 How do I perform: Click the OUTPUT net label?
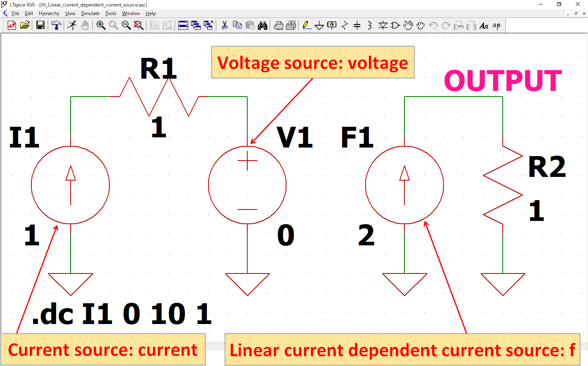503,81
